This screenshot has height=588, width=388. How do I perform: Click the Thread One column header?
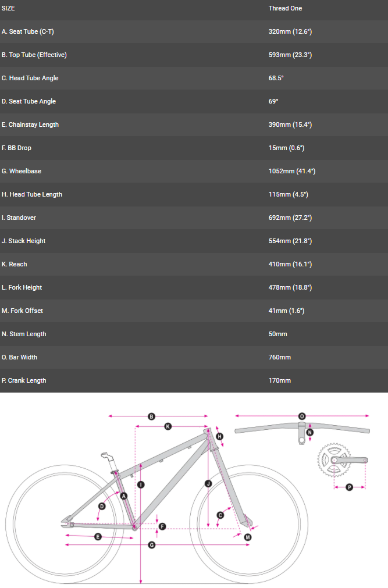coord(285,8)
